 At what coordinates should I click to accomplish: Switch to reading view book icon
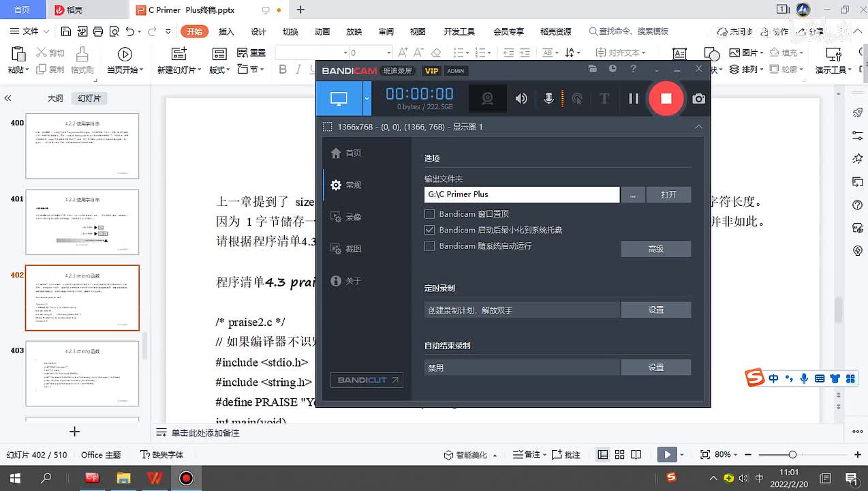click(x=636, y=455)
